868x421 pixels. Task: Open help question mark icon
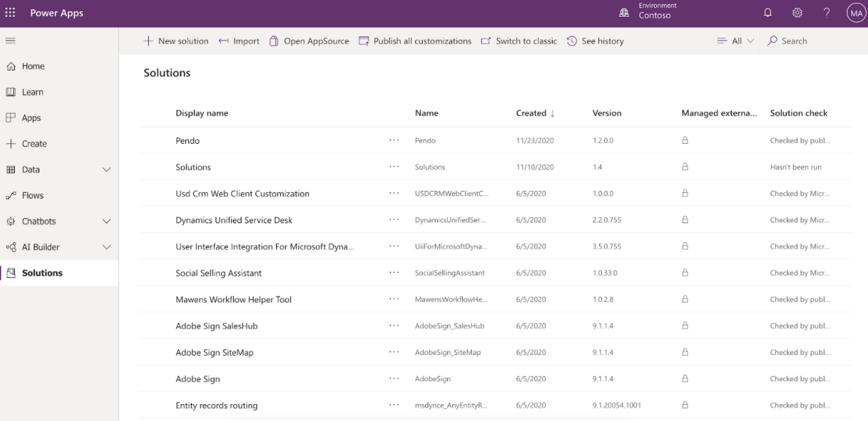827,13
